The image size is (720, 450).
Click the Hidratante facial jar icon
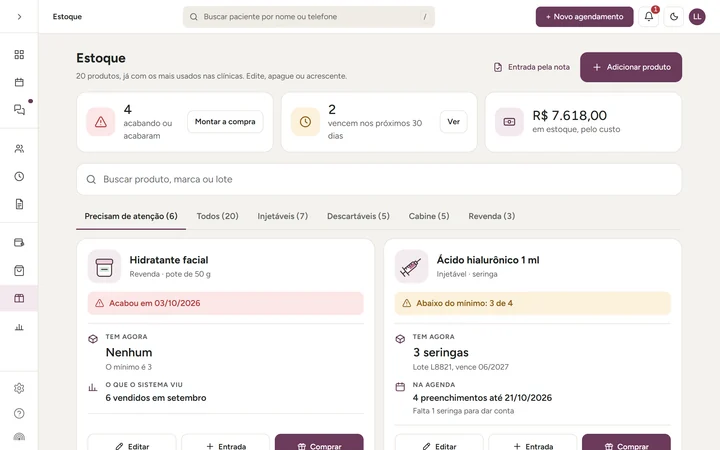coord(104,266)
